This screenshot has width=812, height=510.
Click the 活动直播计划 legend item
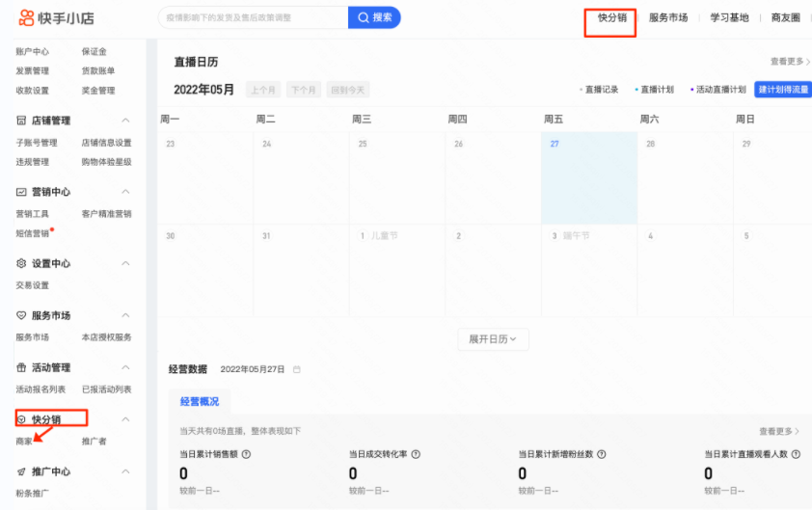coord(718,90)
